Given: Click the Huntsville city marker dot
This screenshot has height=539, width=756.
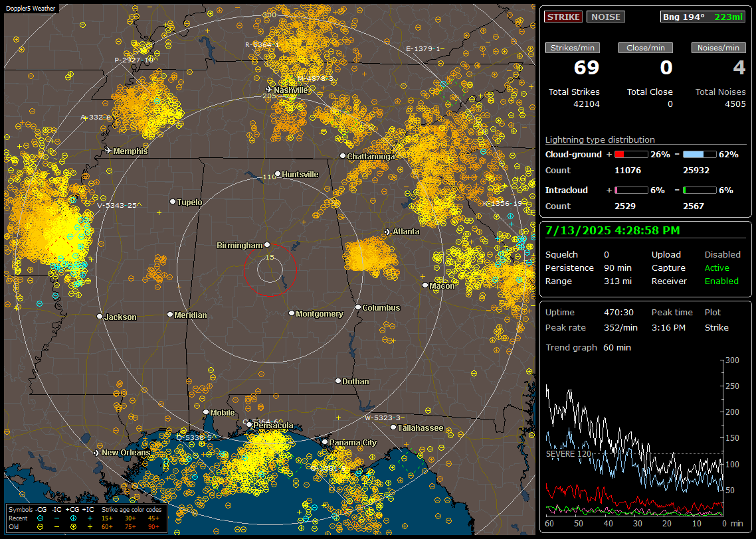Looking at the screenshot, I should 278,174.
